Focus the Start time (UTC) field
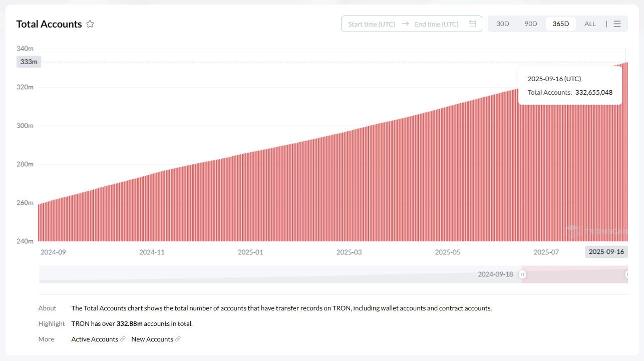The image size is (644, 361). tap(372, 24)
